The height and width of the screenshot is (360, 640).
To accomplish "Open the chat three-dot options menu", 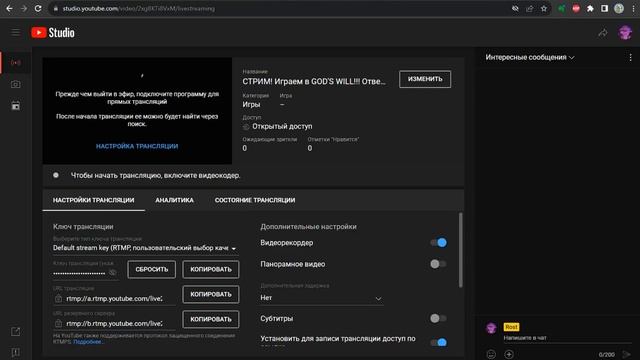I will coord(630,58).
